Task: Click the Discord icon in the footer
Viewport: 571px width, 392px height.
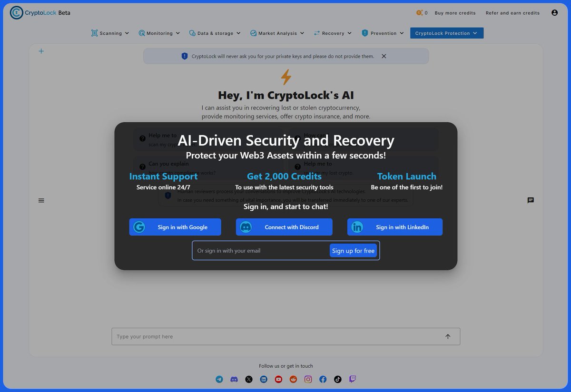Action: coord(234,379)
